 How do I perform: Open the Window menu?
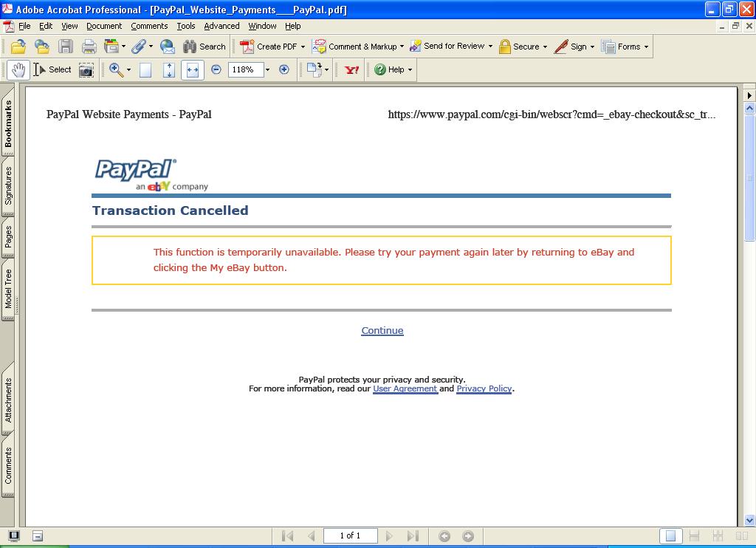(x=262, y=26)
